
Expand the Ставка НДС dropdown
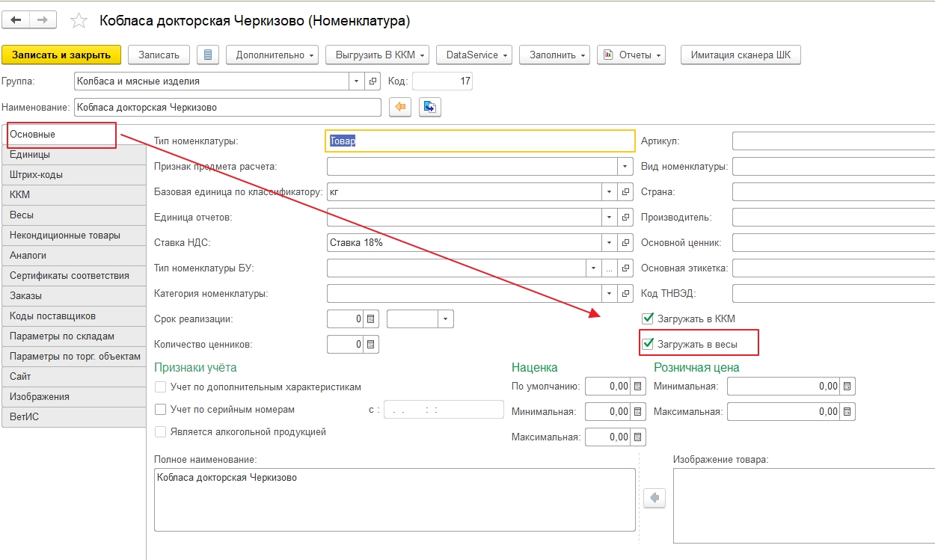click(610, 243)
